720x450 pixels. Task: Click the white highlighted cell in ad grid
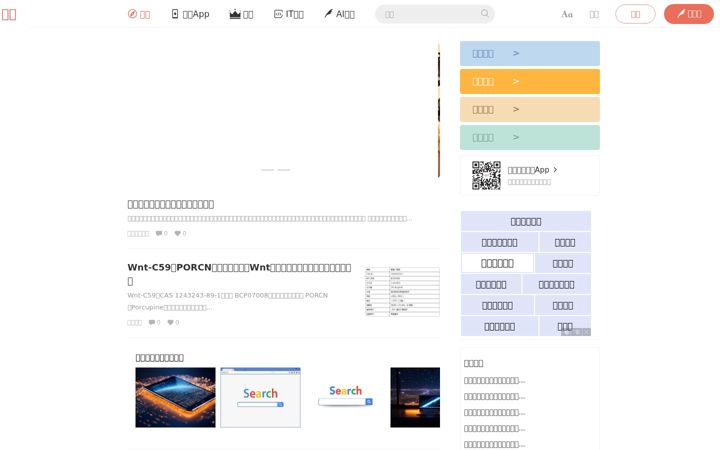(x=497, y=264)
